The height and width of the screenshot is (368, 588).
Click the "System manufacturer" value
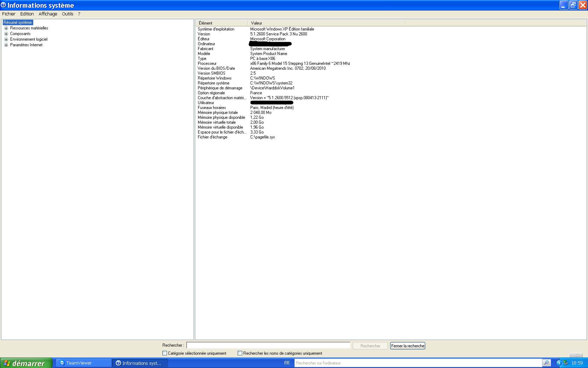(267, 49)
